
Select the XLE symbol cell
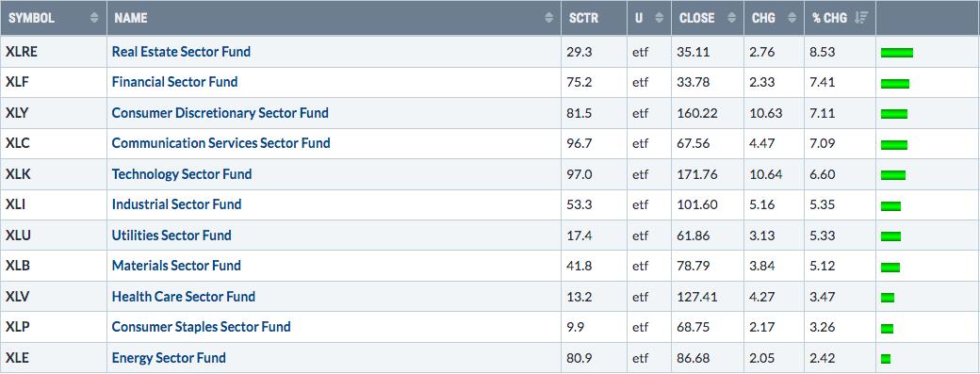coord(54,358)
